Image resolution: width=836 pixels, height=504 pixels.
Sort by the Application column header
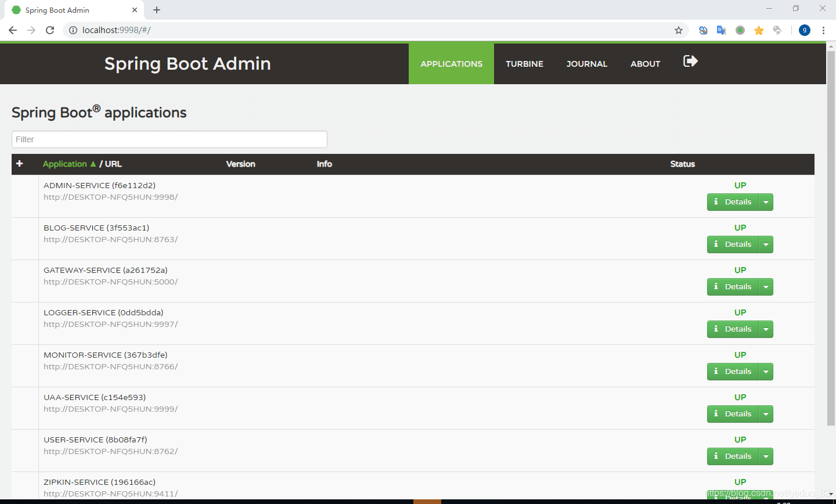coord(64,164)
